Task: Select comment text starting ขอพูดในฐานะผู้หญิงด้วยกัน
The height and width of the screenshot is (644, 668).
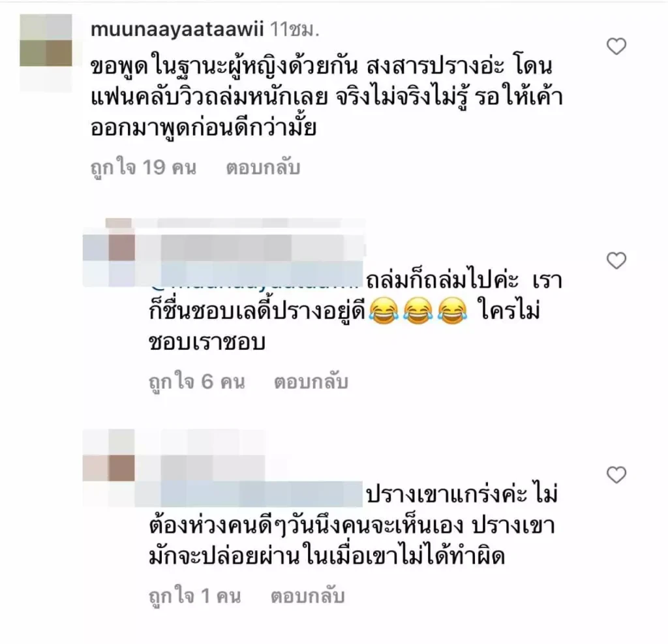Action: (x=326, y=98)
